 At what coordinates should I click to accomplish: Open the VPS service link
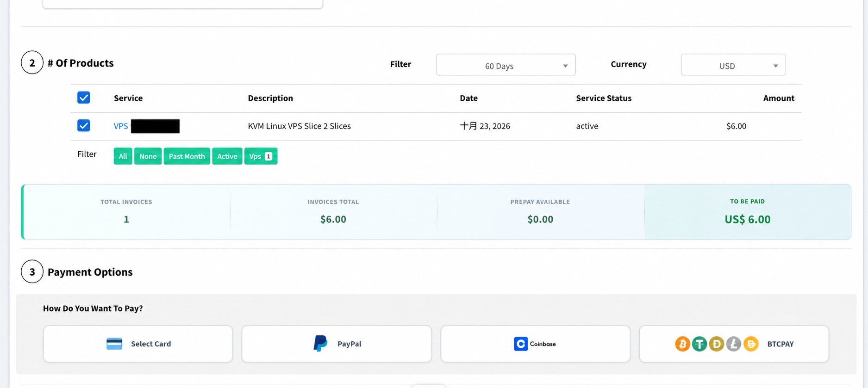tap(121, 126)
